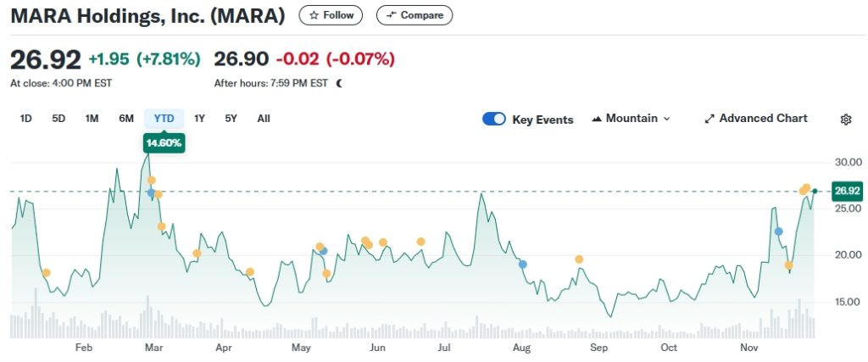Select the 5D time range
868x362 pixels.
pos(58,119)
